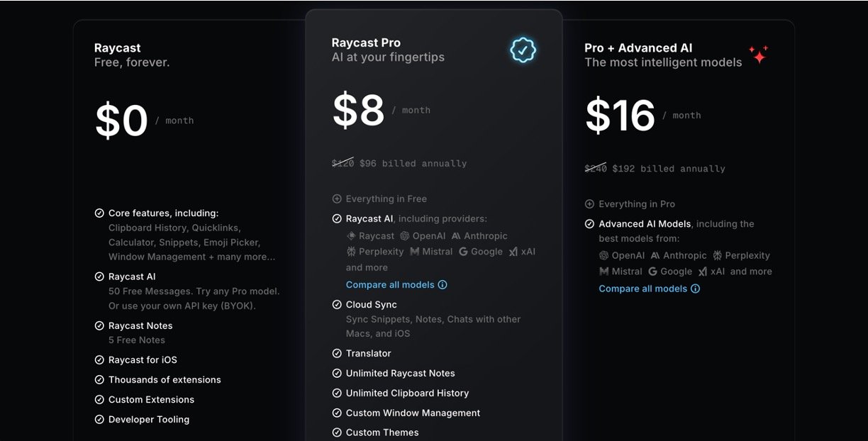Click the plus icon beside Everything in Free
Image resolution: width=868 pixels, height=441 pixels.
[337, 199]
